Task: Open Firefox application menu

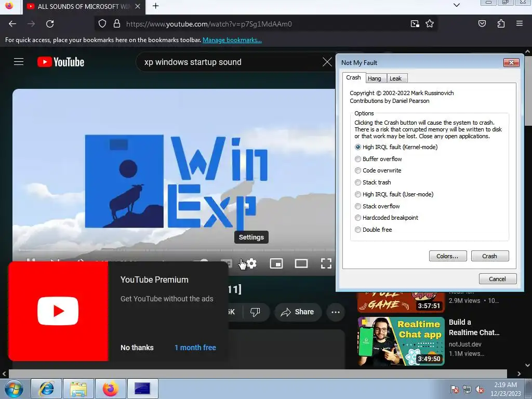Action: [519, 24]
